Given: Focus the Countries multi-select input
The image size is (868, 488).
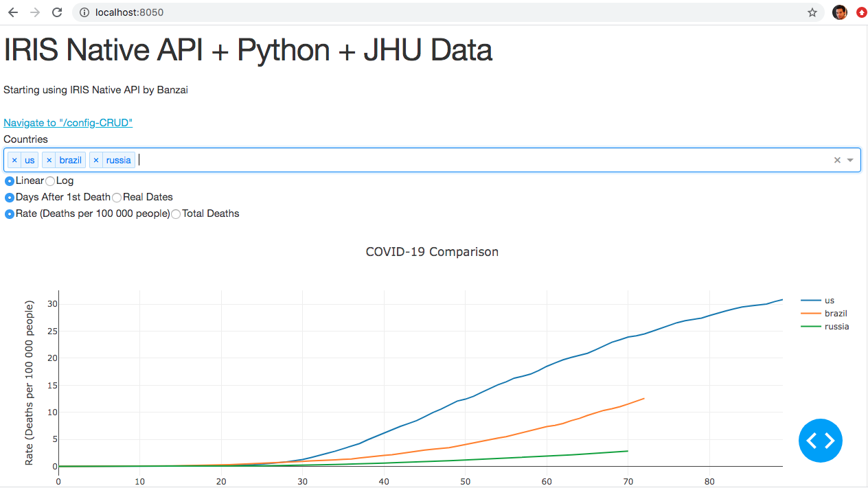Looking at the screenshot, I should pos(432,160).
